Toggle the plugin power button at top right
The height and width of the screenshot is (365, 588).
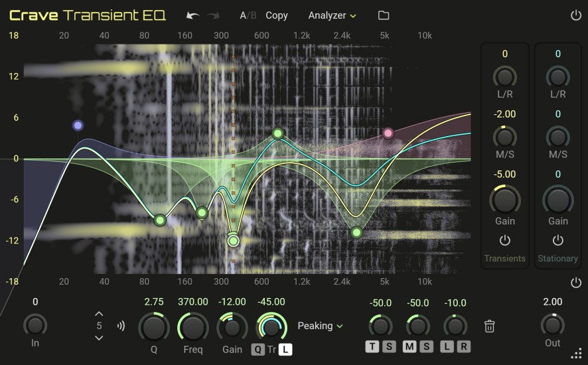click(575, 15)
